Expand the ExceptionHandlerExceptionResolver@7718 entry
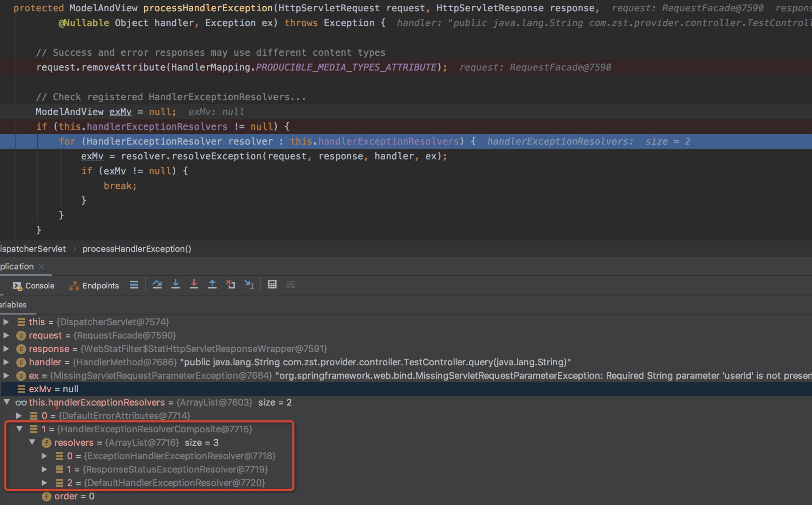Viewport: 812px width, 505px height. click(44, 456)
